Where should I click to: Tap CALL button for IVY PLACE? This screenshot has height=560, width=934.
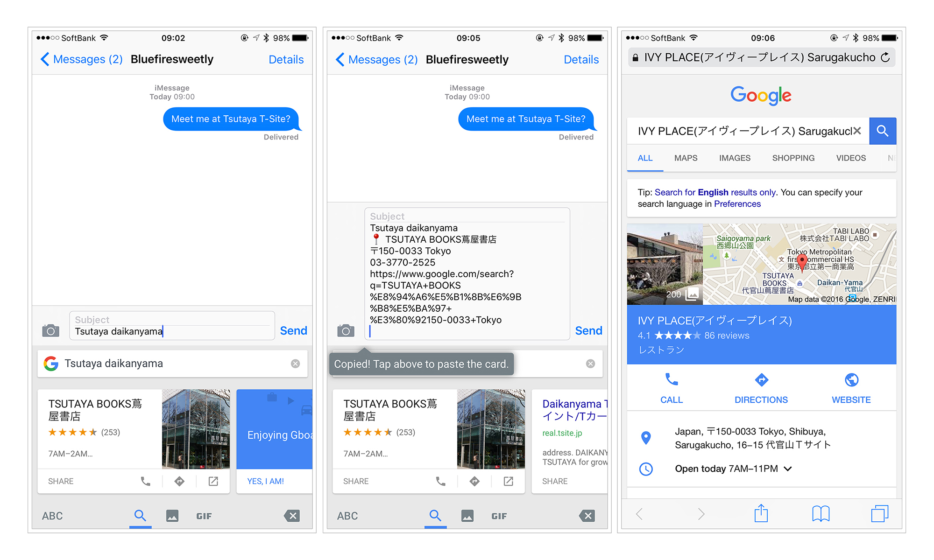672,388
